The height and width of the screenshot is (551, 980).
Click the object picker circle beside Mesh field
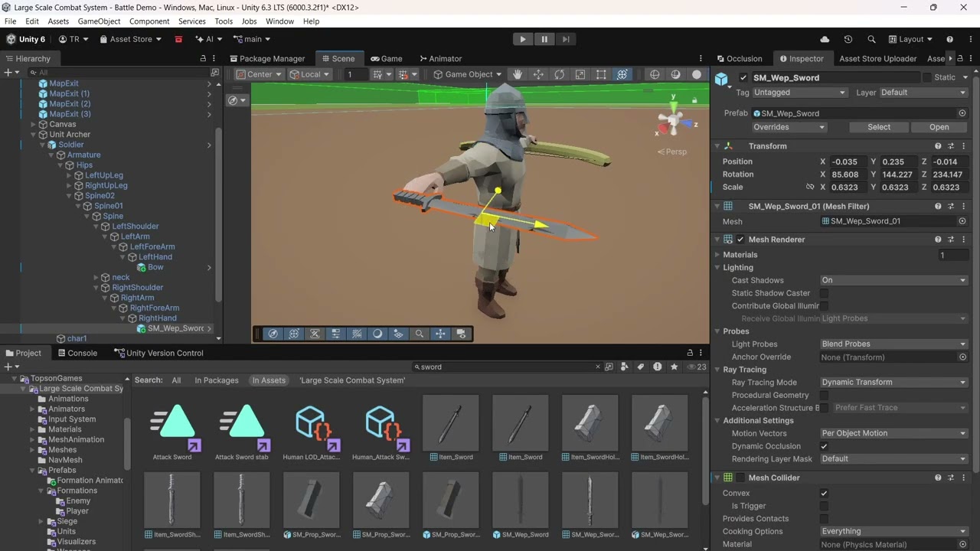pyautogui.click(x=962, y=221)
